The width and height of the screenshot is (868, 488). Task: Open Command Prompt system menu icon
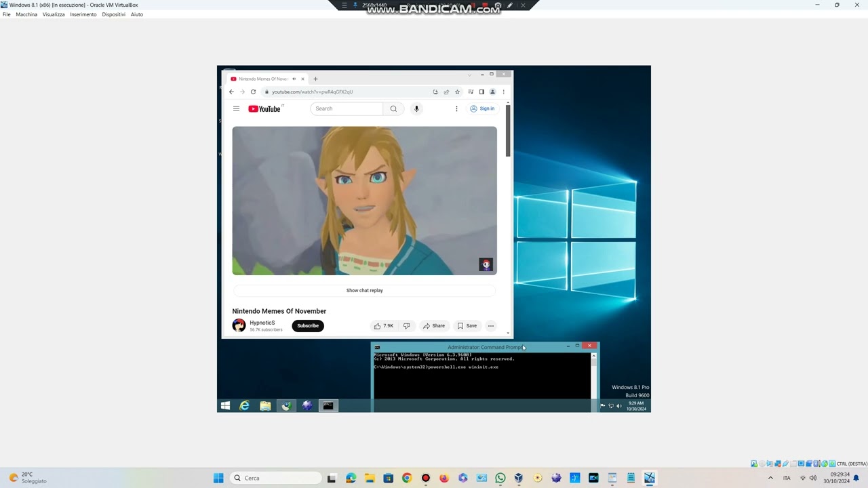pyautogui.click(x=377, y=347)
